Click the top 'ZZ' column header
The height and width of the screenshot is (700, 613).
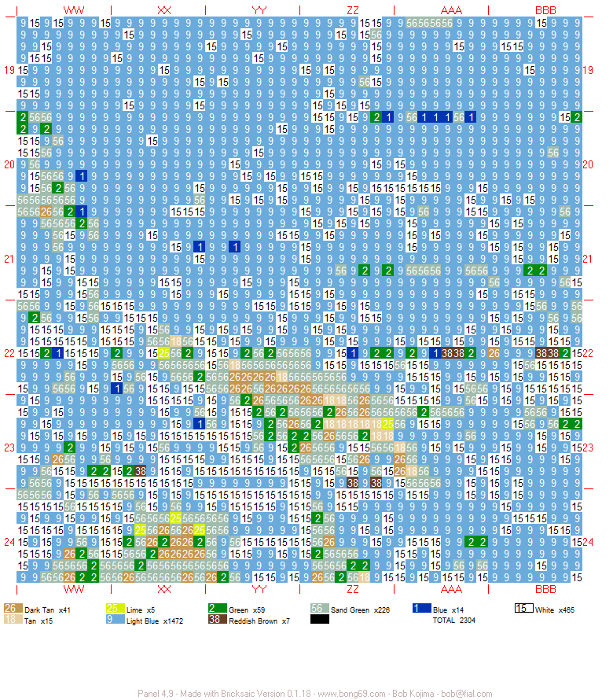click(352, 10)
